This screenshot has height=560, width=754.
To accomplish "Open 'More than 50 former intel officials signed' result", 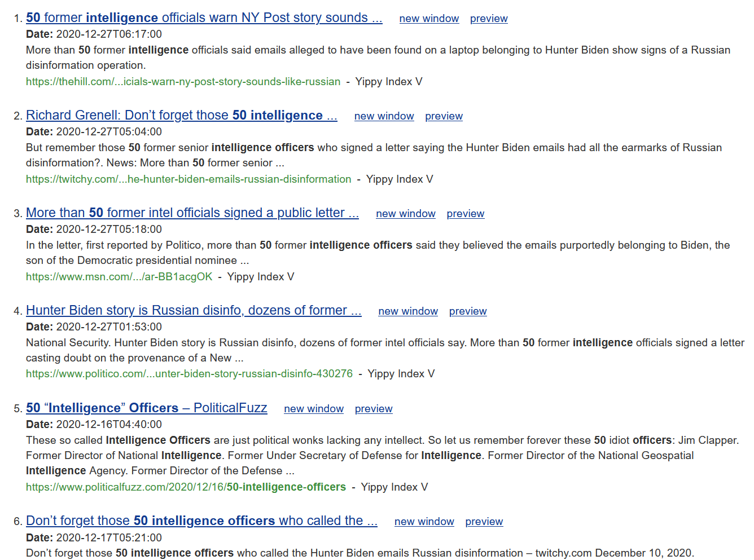I will click(192, 213).
